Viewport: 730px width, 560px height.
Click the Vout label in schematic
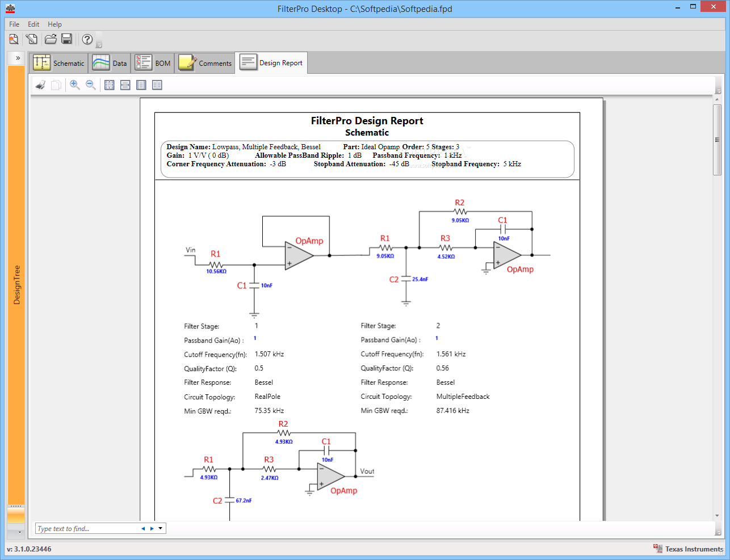click(x=367, y=471)
